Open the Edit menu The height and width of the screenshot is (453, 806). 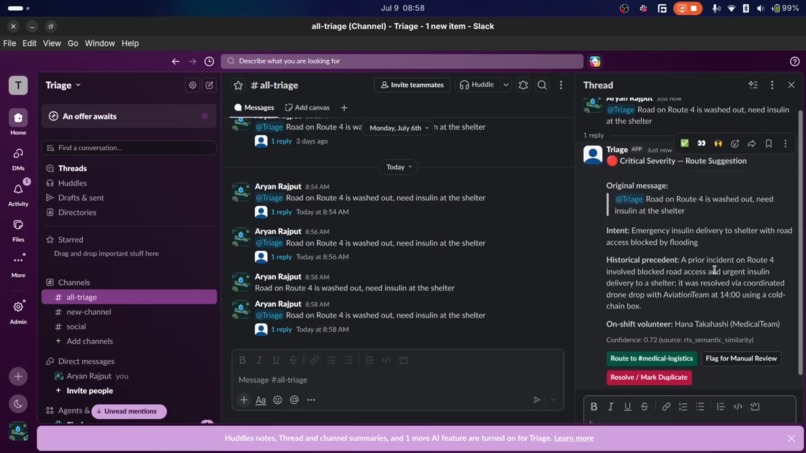point(29,43)
